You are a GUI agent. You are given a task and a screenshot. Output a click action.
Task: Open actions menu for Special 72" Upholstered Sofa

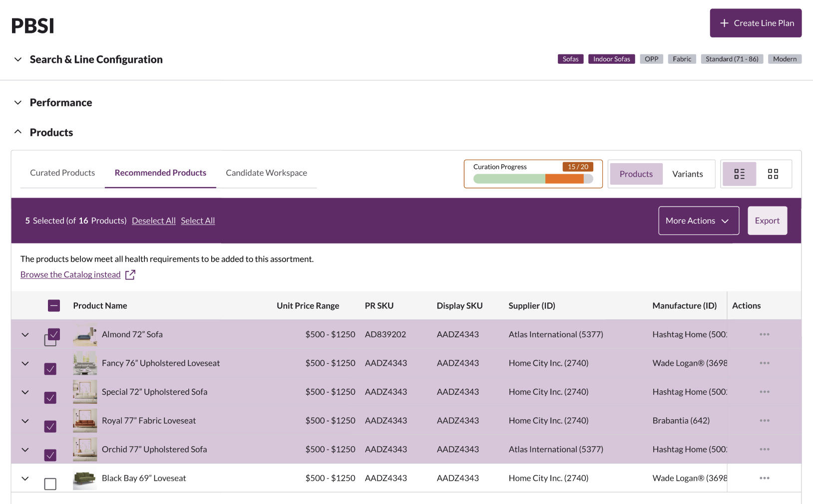click(x=764, y=392)
